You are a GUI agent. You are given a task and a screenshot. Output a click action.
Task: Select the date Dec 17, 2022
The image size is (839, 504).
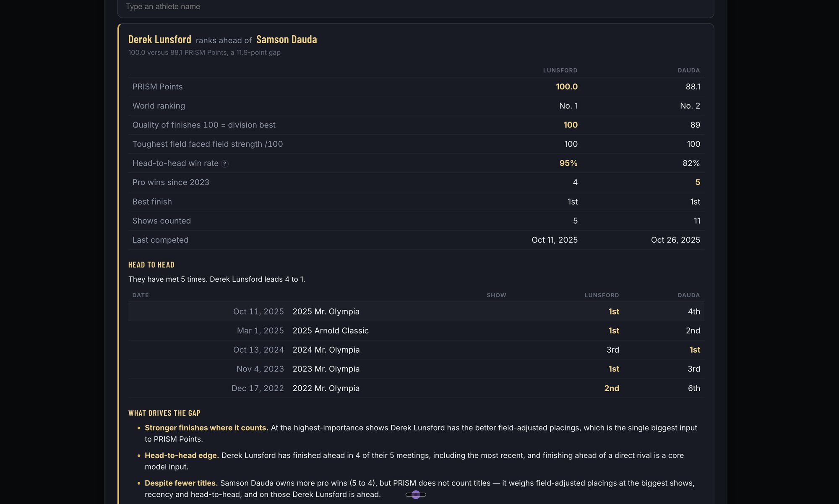tap(258, 389)
